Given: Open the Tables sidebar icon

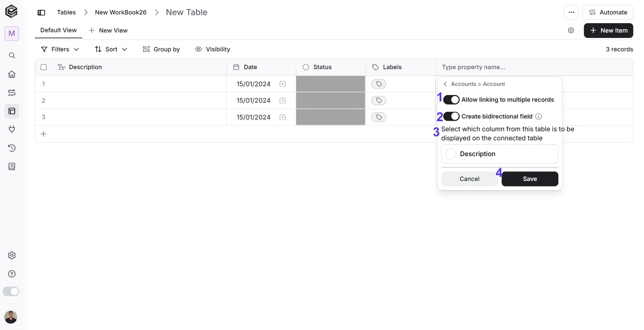Looking at the screenshot, I should (x=12, y=111).
